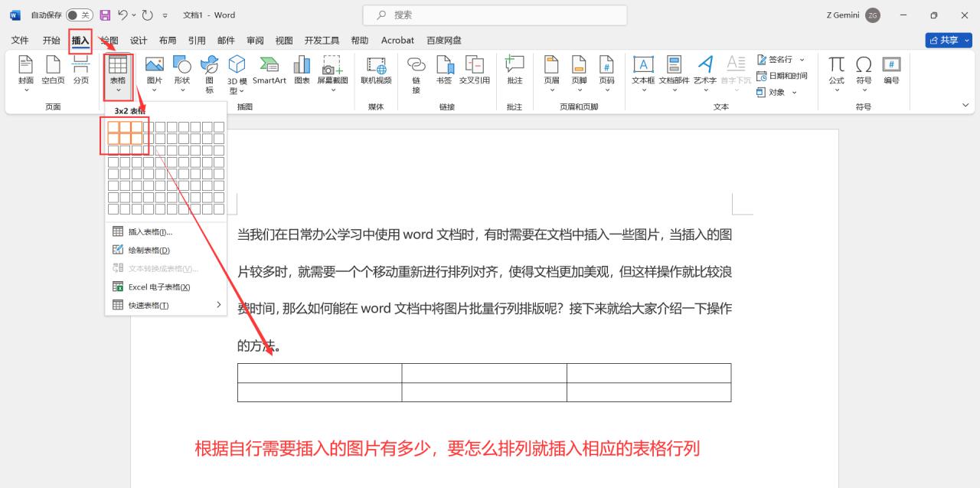The width and height of the screenshot is (980, 488).
Task: Add a Comment (批注)
Action: pyautogui.click(x=514, y=70)
